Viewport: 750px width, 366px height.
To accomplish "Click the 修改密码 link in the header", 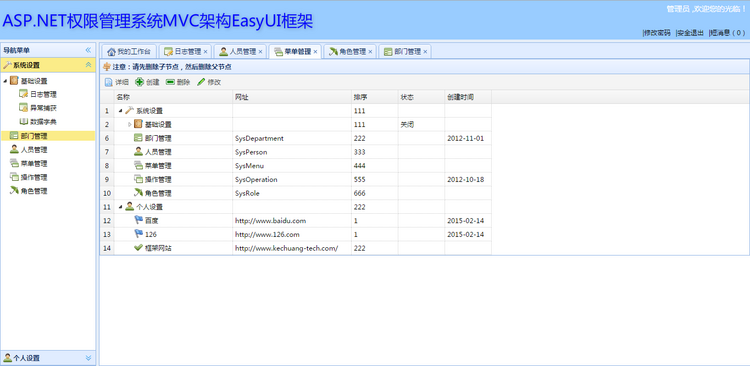I will (657, 33).
